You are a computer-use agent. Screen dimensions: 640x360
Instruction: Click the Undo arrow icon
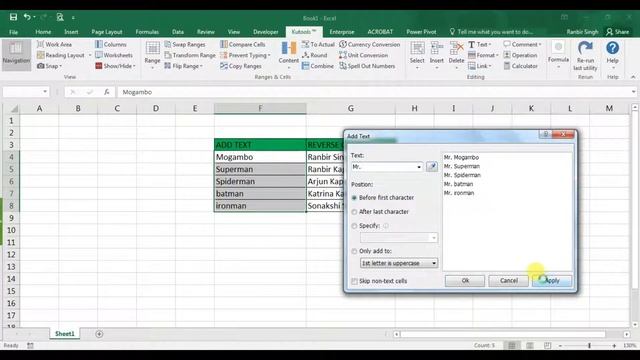(x=27, y=17)
